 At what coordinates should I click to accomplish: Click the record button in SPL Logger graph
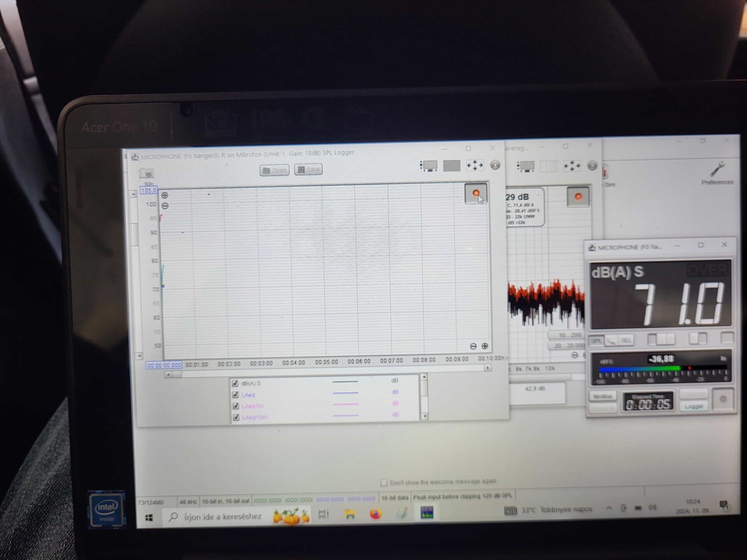[x=476, y=194]
